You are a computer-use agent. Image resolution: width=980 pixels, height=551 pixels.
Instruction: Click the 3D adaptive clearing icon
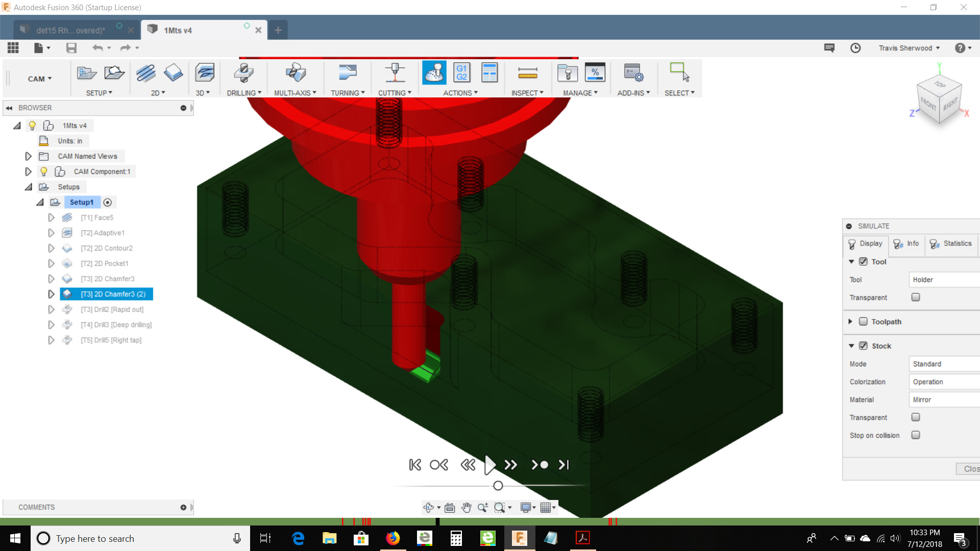(x=205, y=72)
